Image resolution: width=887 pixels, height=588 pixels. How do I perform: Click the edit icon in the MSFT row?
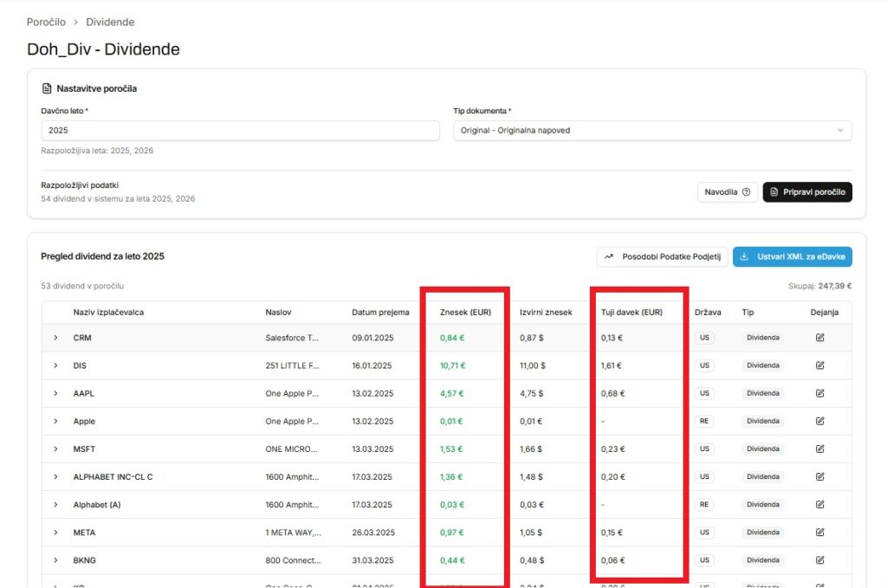coord(819,449)
